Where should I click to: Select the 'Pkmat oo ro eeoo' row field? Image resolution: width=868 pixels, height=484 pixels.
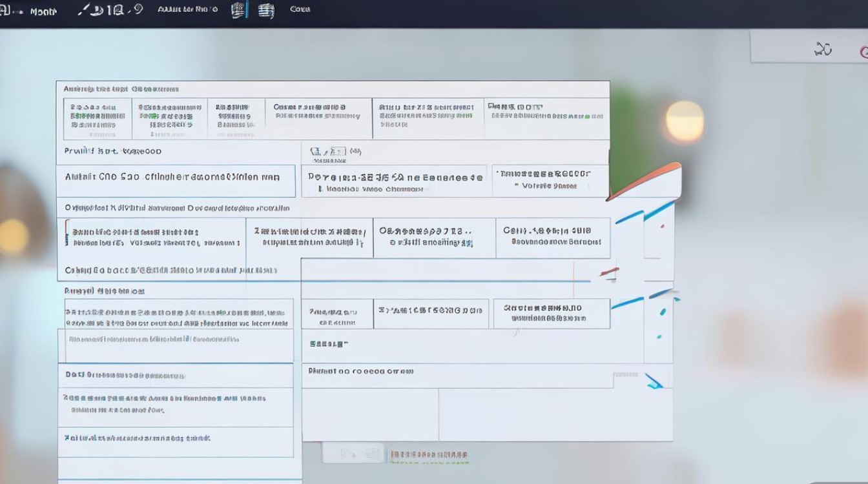(x=457, y=376)
